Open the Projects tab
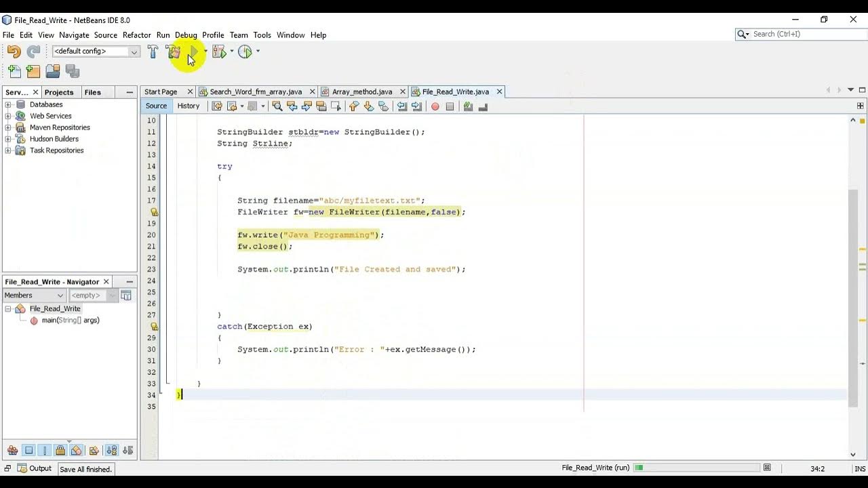868x488 pixels. click(59, 92)
